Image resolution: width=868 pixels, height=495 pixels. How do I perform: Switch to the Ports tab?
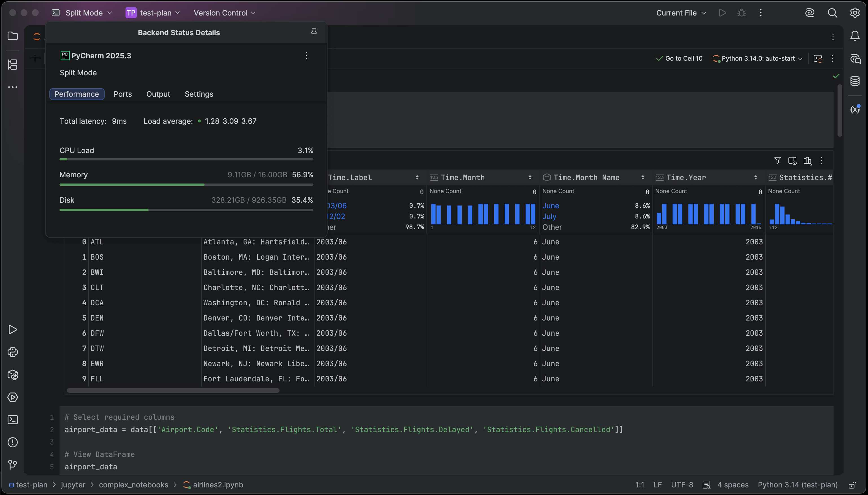pos(122,94)
